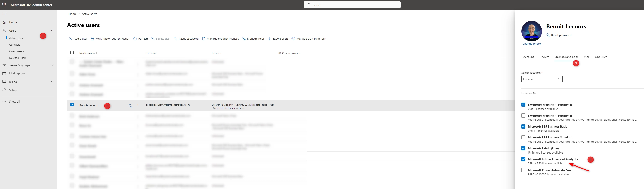Click the Teams & groups icon

pyautogui.click(x=4, y=65)
